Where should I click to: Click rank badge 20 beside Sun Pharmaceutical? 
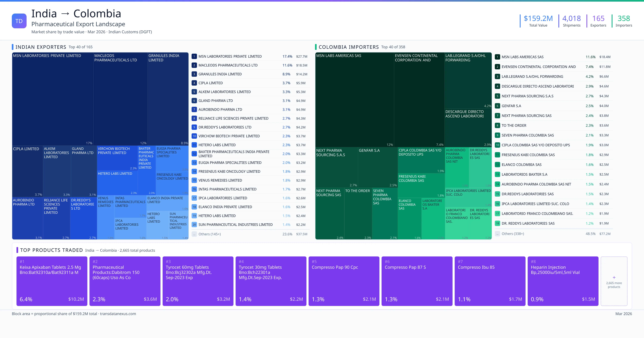194,225
